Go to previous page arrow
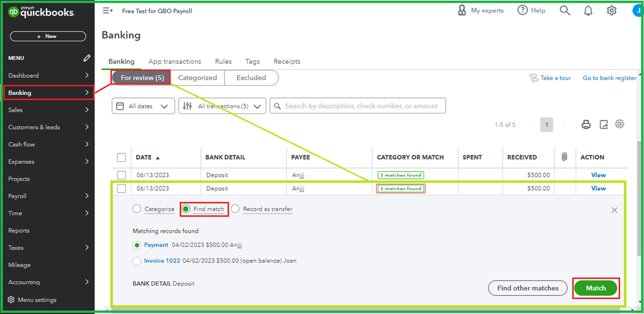The height and width of the screenshot is (314, 644). (x=531, y=125)
